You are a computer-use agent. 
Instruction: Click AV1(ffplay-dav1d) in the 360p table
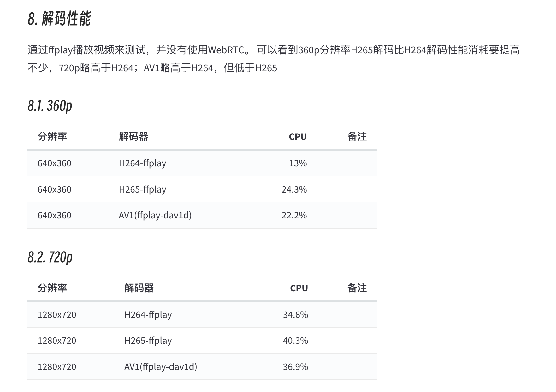(x=155, y=215)
